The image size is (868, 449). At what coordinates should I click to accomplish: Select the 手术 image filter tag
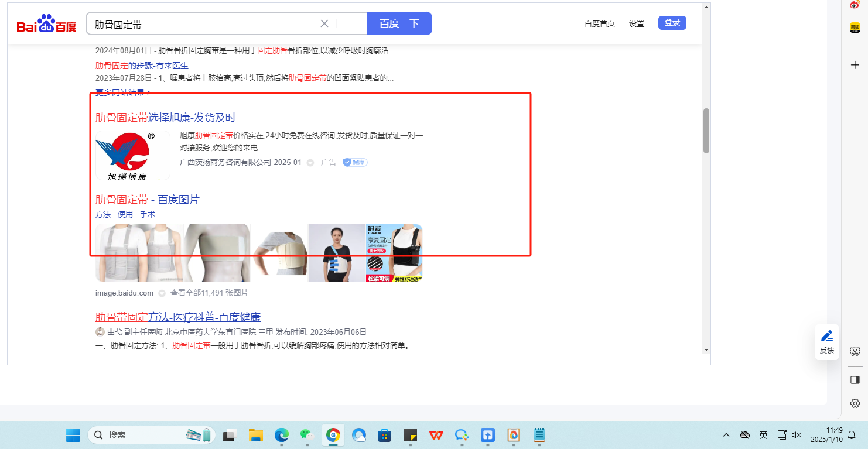tap(148, 214)
